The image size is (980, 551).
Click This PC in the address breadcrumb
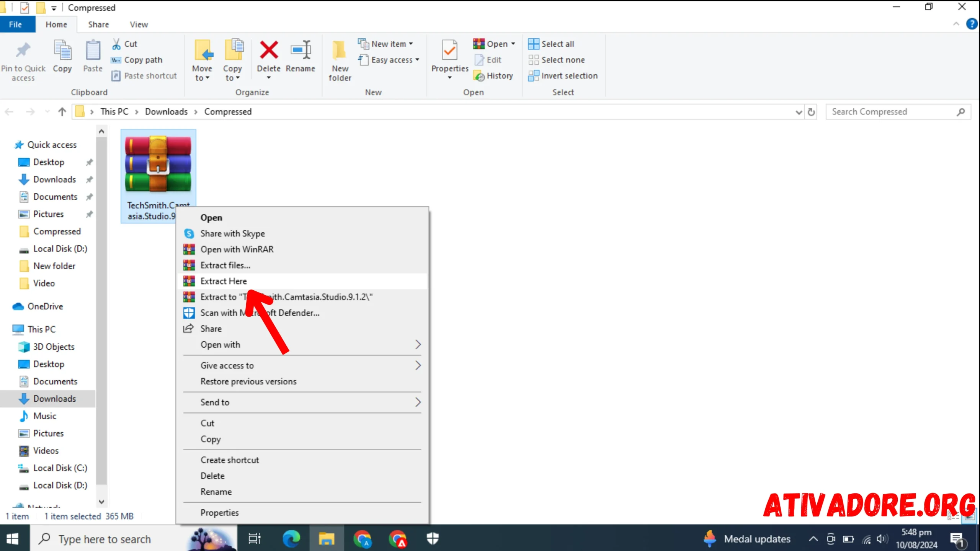coord(114,112)
